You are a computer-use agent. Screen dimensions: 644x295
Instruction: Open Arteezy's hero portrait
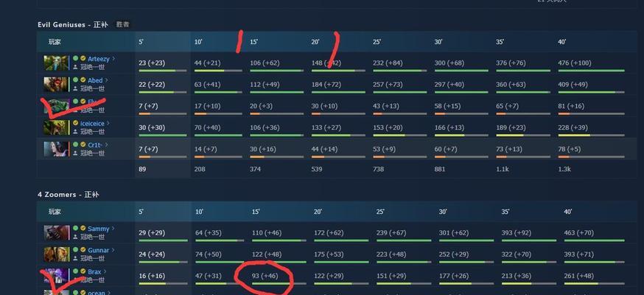click(57, 63)
